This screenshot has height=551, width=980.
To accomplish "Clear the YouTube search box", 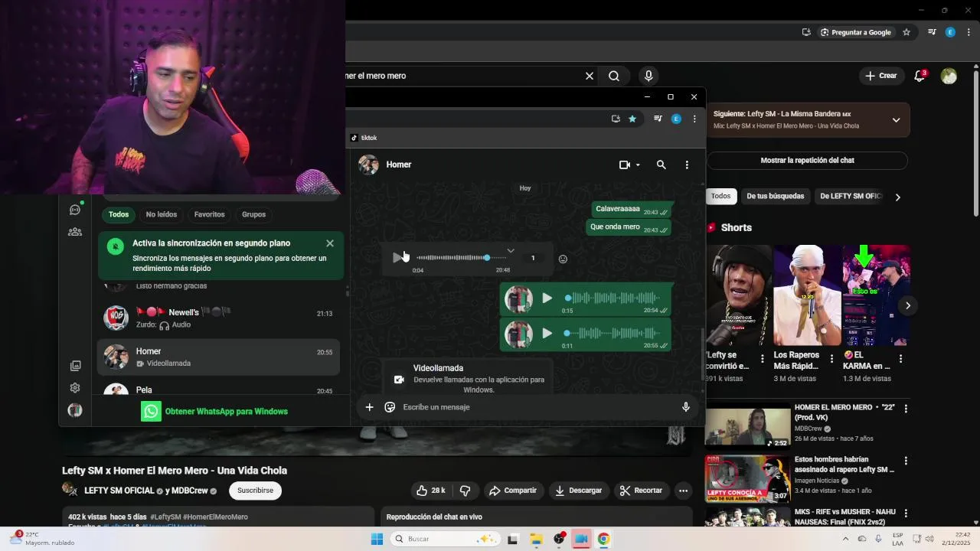I will 590,76.
